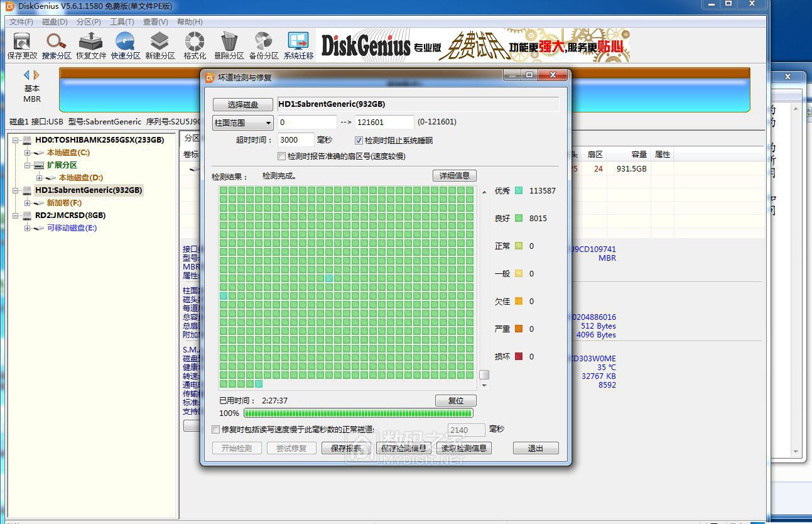Screen dimensions: 812x524
Task: Click the greyed 开始检测 button
Action: tap(236, 448)
